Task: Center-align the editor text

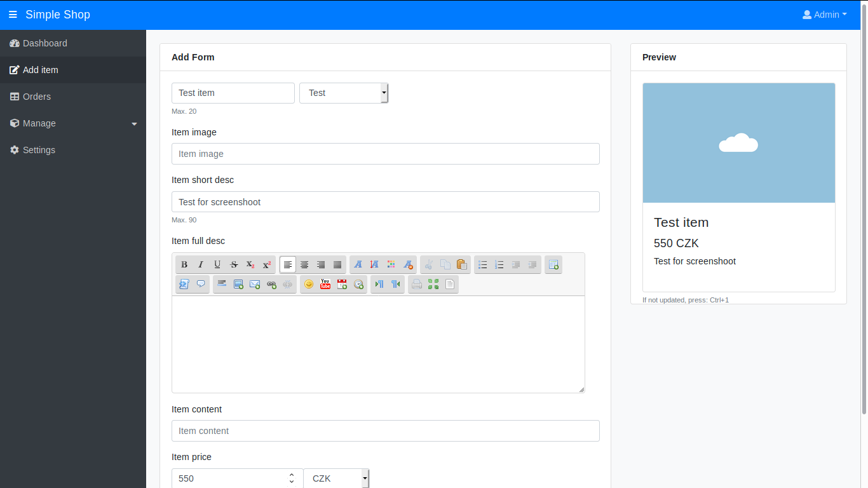Action: click(x=304, y=264)
